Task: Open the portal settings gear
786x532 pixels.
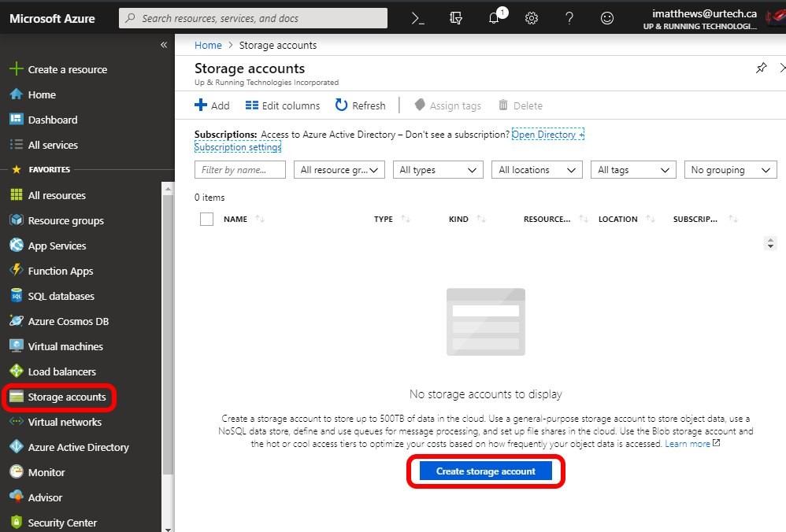Action: 532,18
